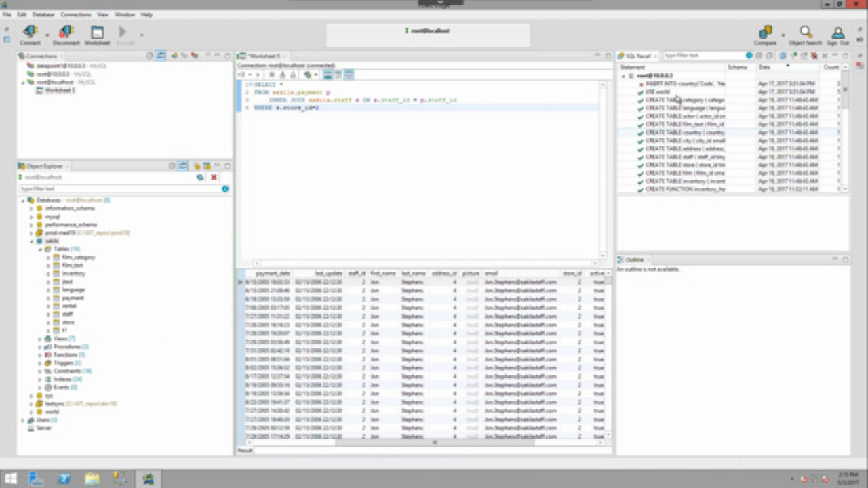Expand the Views node in Object Explorer
This screenshot has width=868, height=488.
pyautogui.click(x=39, y=338)
